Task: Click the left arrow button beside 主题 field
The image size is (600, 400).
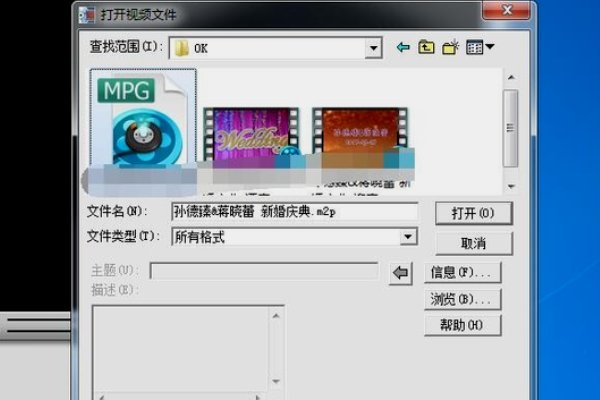Action: 401,273
